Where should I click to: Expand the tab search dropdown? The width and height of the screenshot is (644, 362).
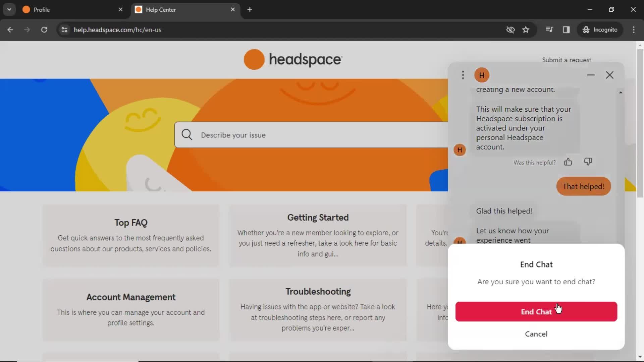coord(9,10)
